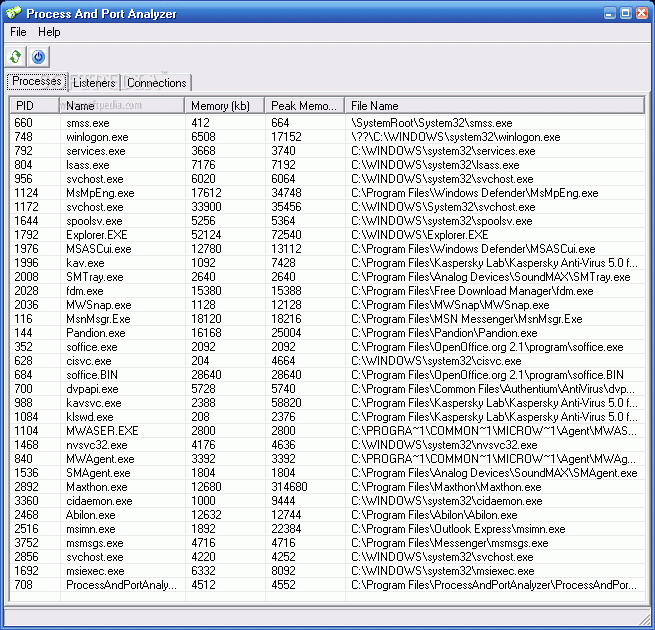Select the kavsvc.exe process name
Screen dimensions: 655x630
(x=94, y=403)
